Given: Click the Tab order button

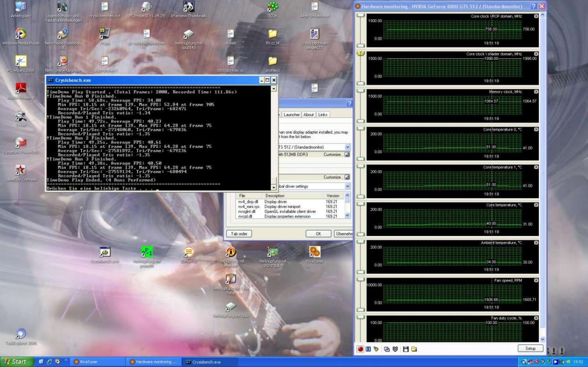Looking at the screenshot, I should (239, 234).
